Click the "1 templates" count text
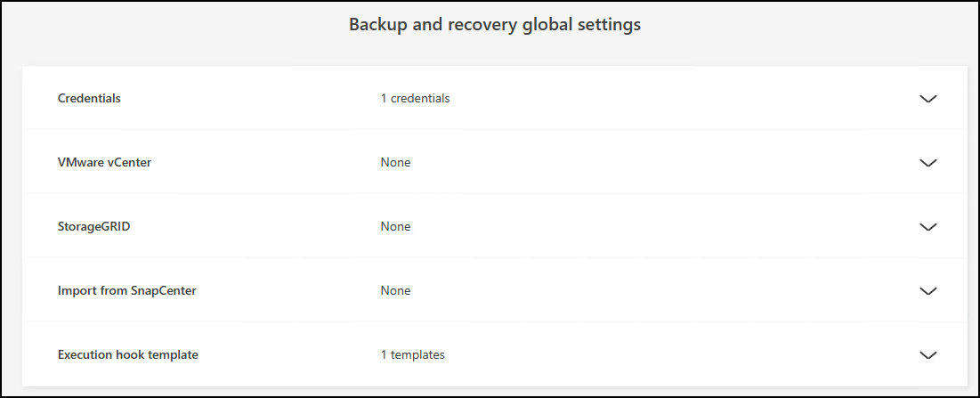 (412, 355)
